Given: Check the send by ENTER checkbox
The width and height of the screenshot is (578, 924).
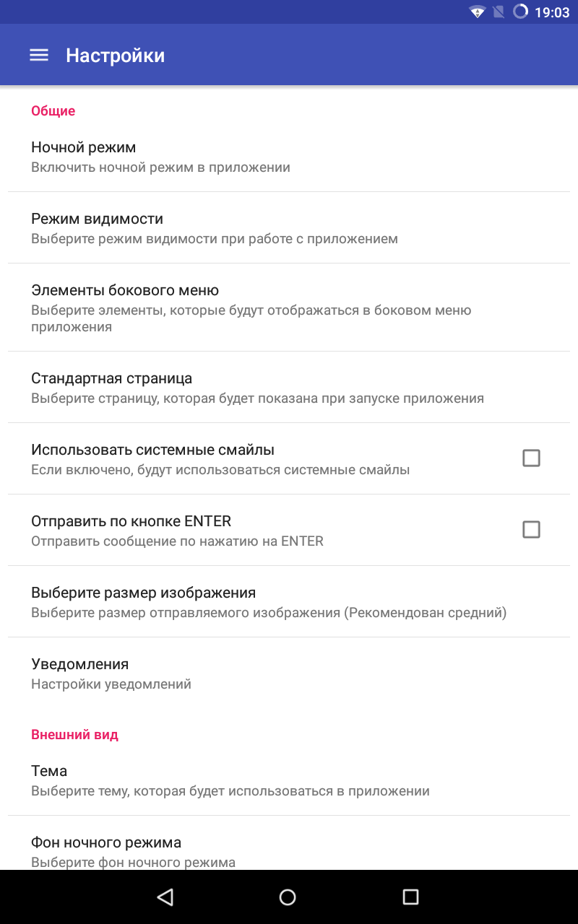Looking at the screenshot, I should coord(531,530).
